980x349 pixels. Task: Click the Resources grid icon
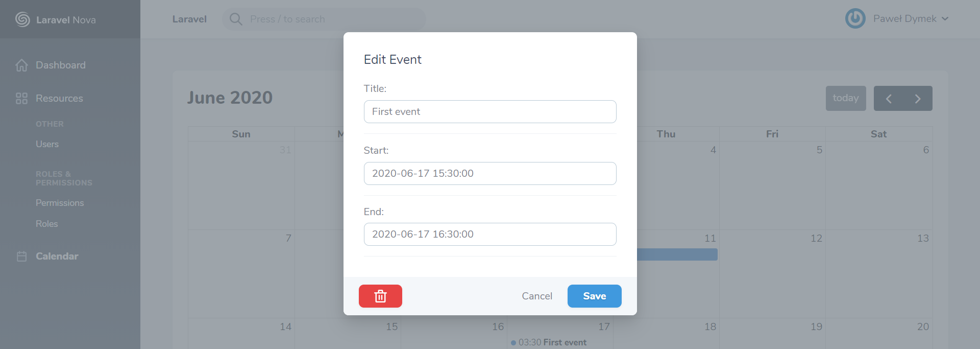point(21,98)
